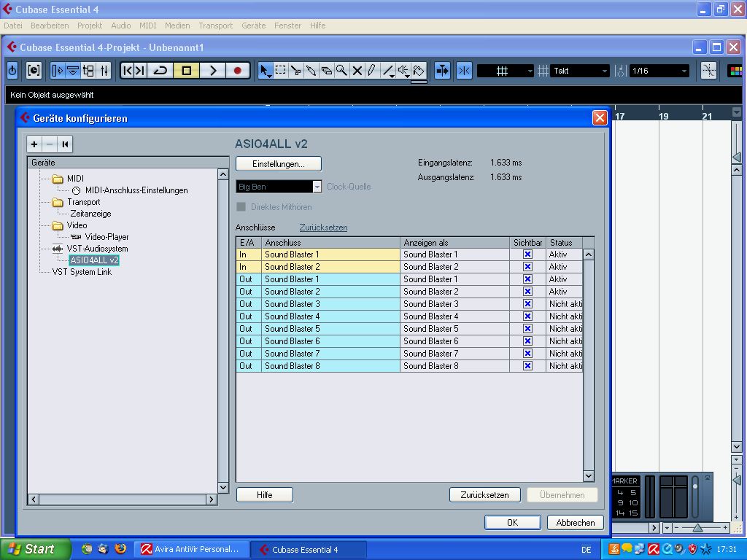747x560 pixels.
Task: Select the Object Selection arrow tool
Action: (265, 71)
